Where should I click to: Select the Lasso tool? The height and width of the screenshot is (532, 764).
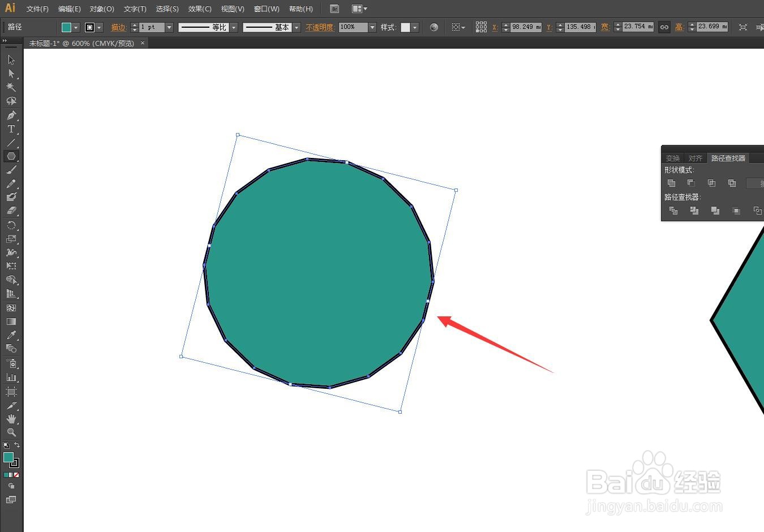(x=11, y=101)
